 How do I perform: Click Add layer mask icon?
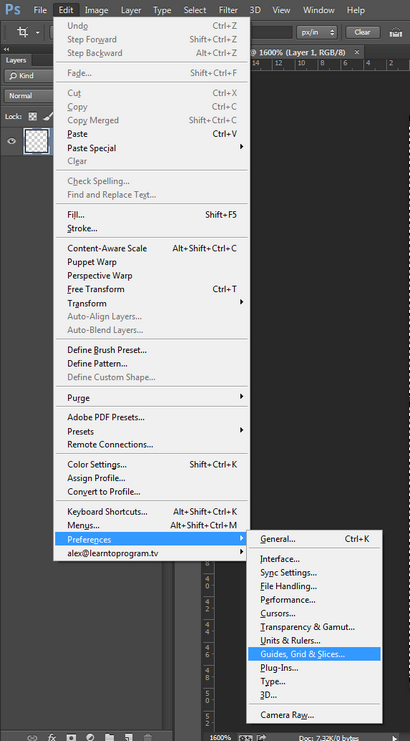71,737
